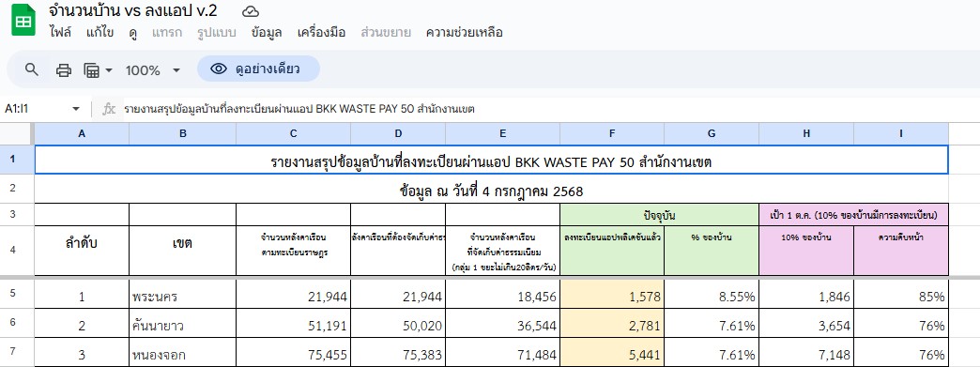Open the ความช่วยเหลือ menu

click(465, 33)
